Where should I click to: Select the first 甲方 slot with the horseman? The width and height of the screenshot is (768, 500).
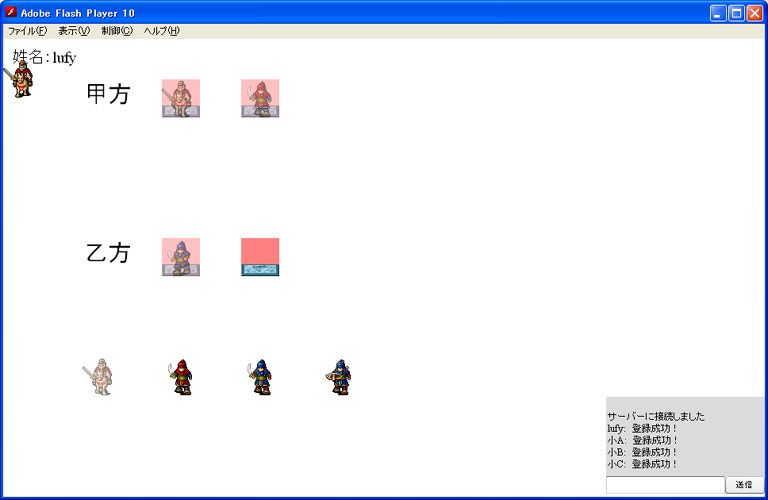(x=181, y=98)
